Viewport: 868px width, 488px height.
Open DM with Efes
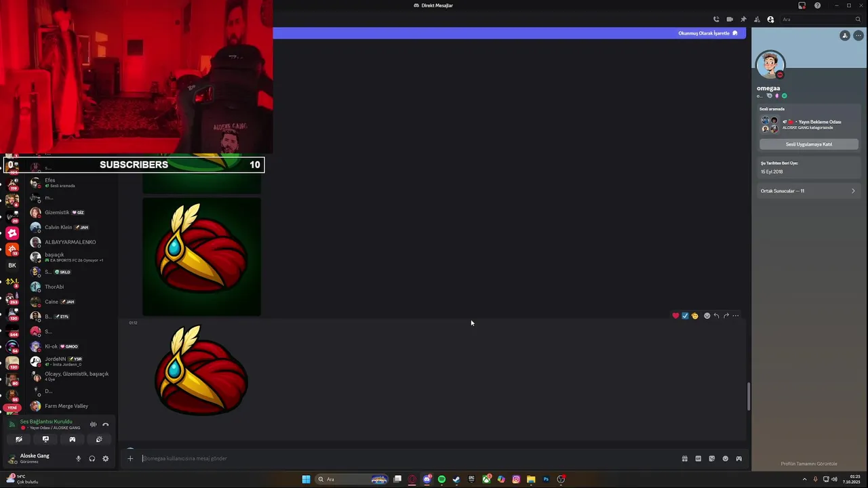71,182
